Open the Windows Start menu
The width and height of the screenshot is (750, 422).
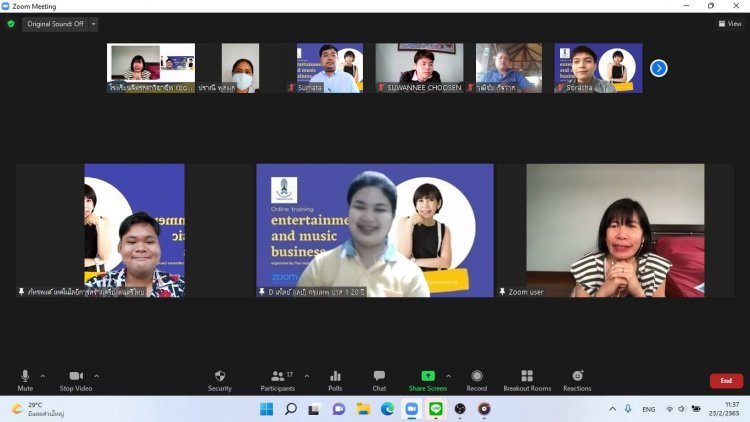(266, 409)
